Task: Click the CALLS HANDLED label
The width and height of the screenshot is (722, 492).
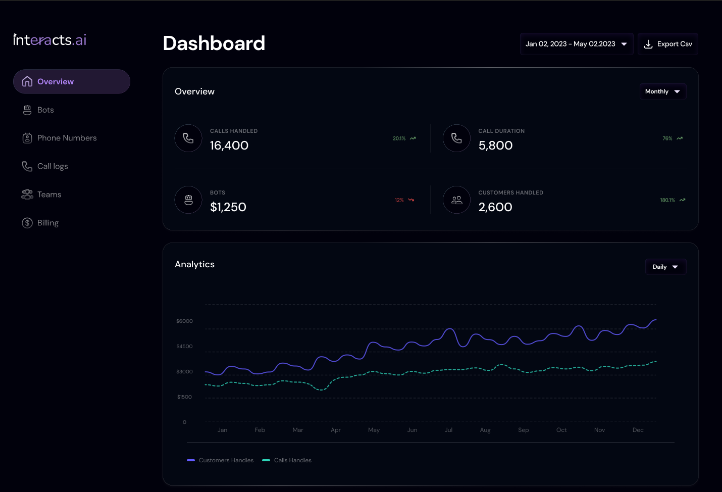Action: point(234,131)
